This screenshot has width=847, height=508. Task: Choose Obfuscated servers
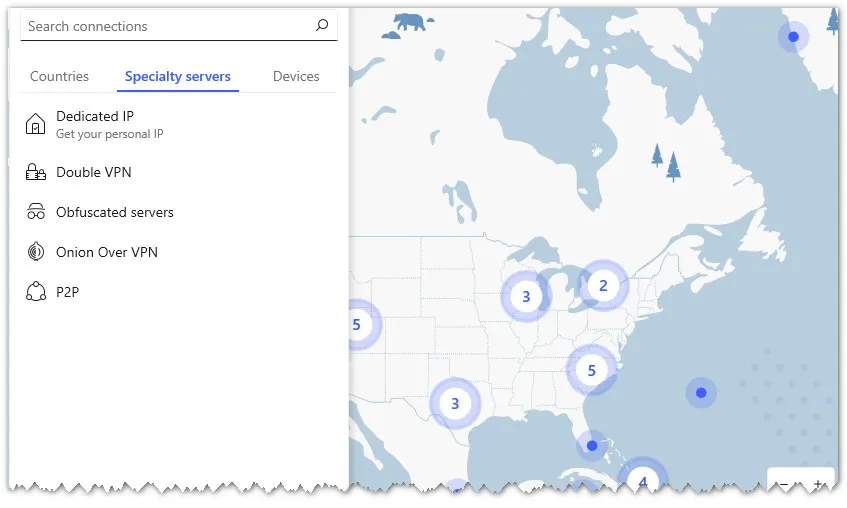(x=115, y=212)
